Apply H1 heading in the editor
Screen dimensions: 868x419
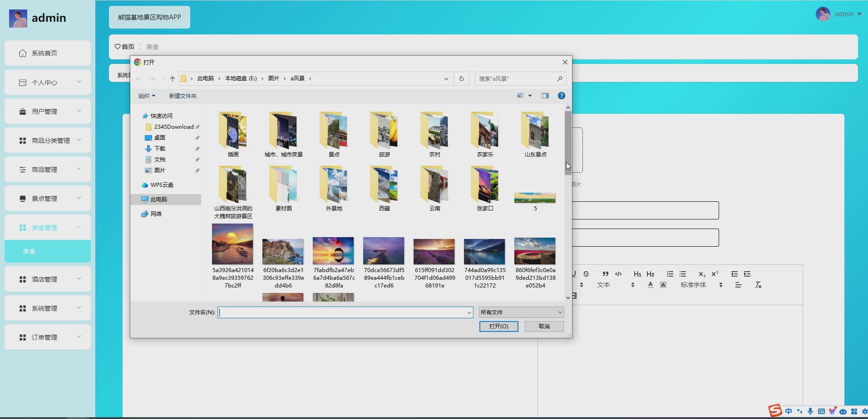[x=637, y=274]
